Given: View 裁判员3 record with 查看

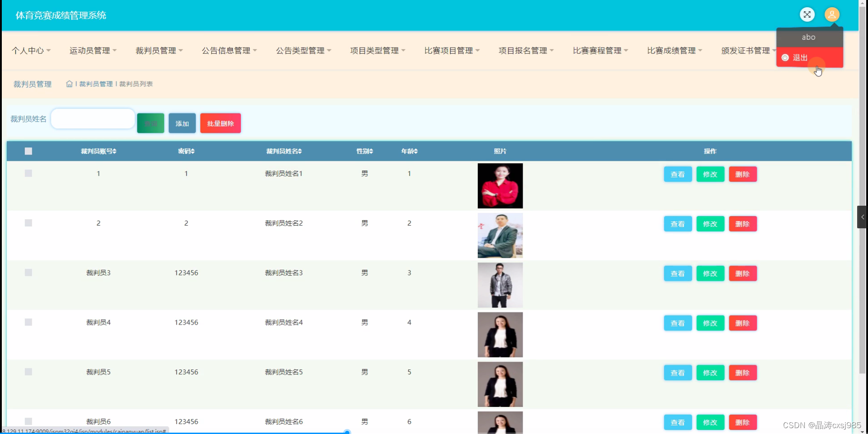Looking at the screenshot, I should coord(678,274).
